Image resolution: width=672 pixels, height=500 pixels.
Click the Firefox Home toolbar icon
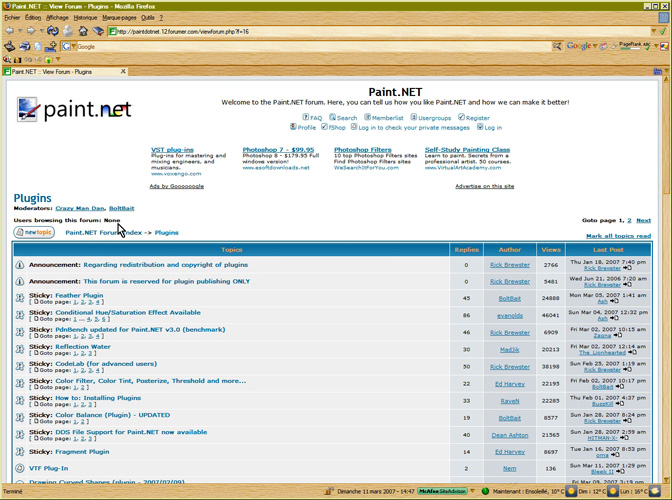click(83, 31)
